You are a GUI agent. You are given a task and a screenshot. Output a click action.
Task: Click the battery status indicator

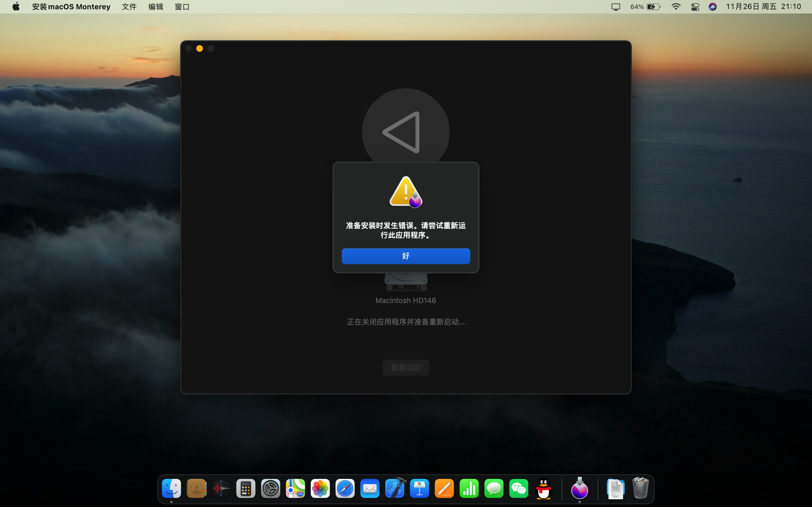pos(653,7)
